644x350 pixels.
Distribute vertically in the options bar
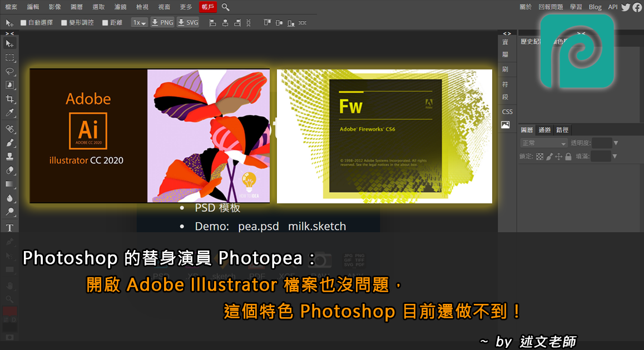(249, 23)
